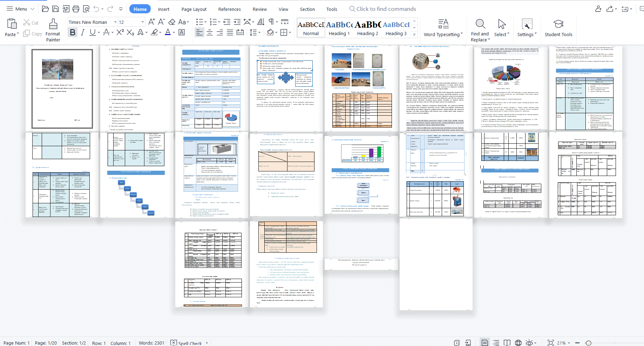The image size is (644, 346).
Task: Select the first page cover thumbnail
Action: [62, 89]
